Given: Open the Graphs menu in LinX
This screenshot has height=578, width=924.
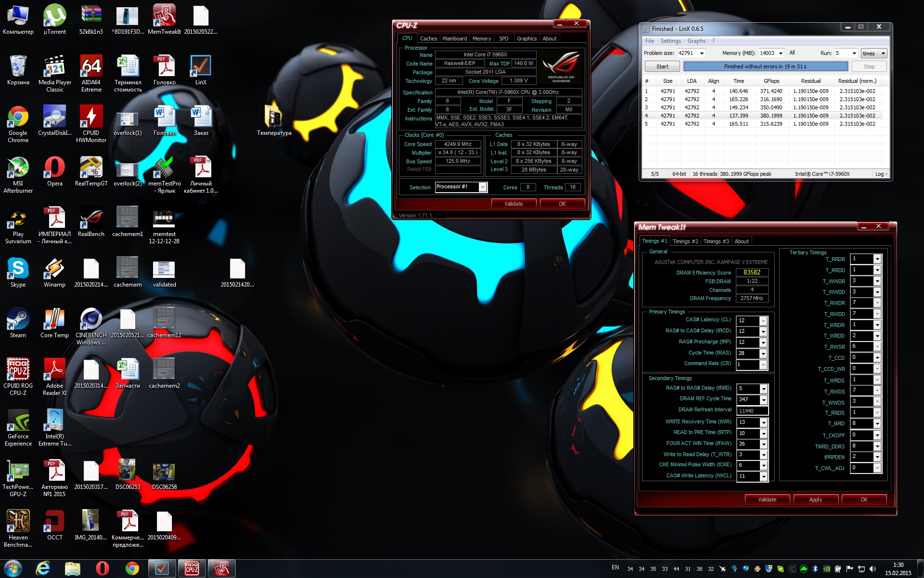Looking at the screenshot, I should click(x=696, y=41).
